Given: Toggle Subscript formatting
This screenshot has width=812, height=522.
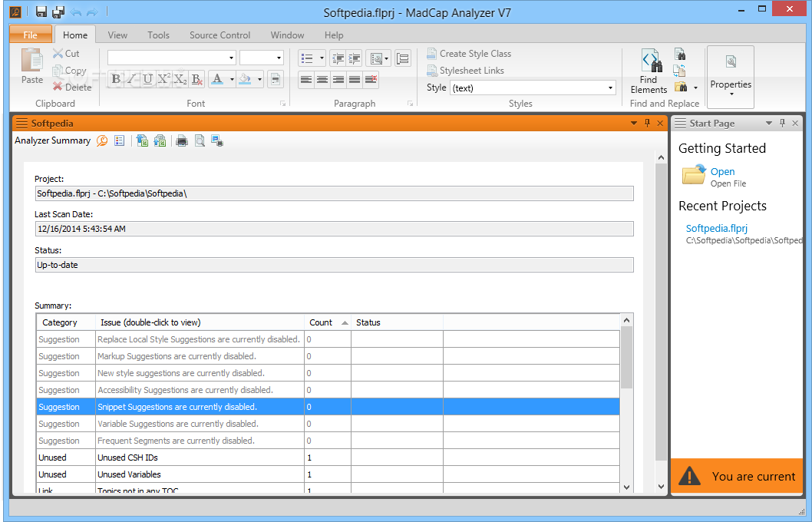Looking at the screenshot, I should click(x=180, y=79).
